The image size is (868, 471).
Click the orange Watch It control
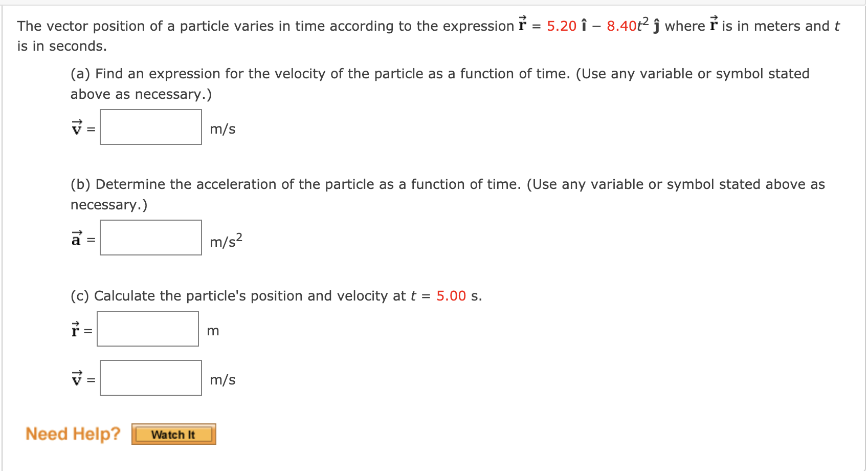[x=173, y=434]
